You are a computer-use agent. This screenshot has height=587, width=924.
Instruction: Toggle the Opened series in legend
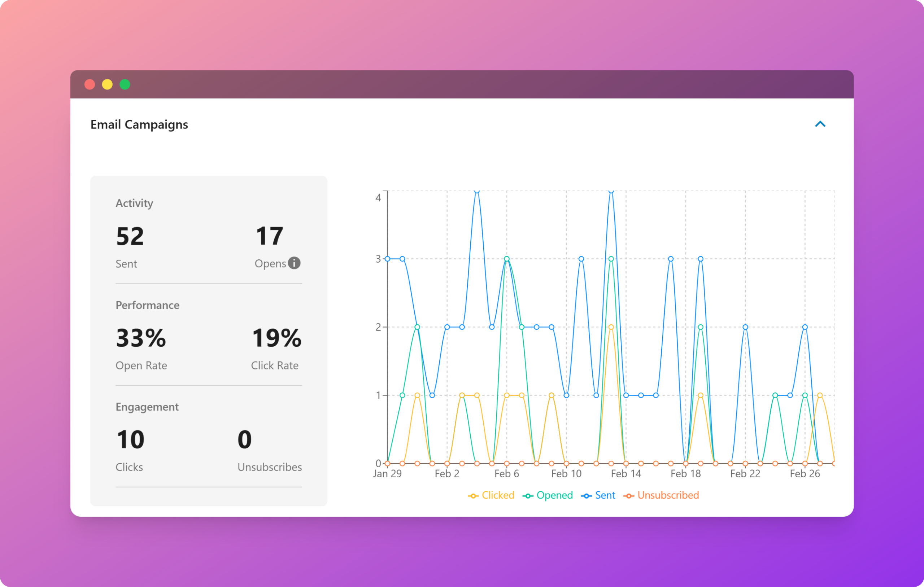click(x=548, y=495)
